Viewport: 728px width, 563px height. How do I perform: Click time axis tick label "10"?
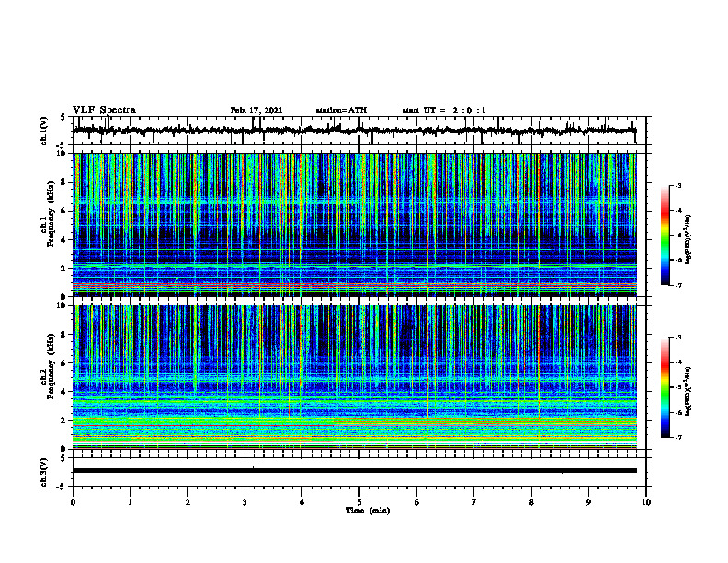pyautogui.click(x=646, y=502)
